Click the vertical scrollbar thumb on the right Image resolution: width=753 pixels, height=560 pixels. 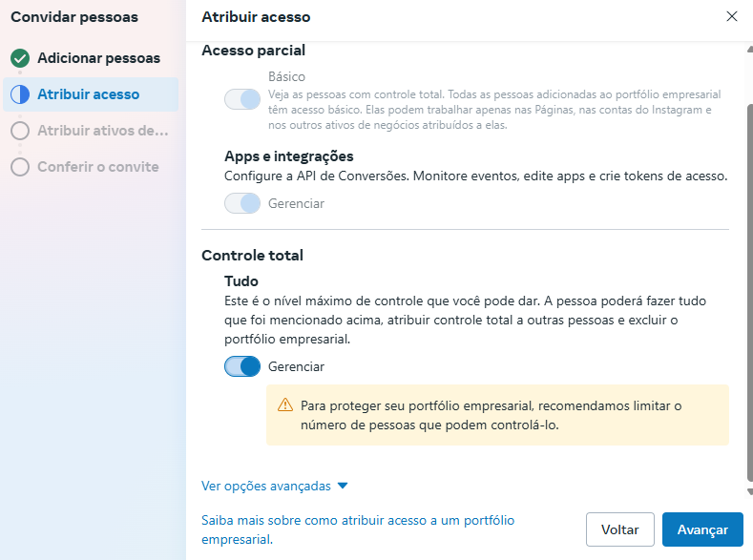[750, 292]
